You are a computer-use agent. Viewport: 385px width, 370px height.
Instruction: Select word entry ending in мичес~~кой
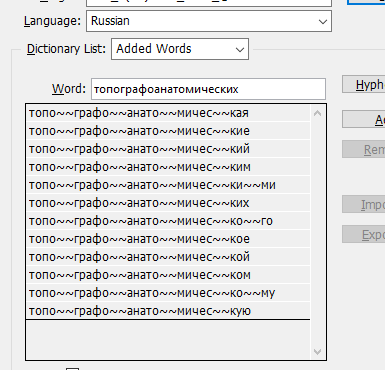coord(168,257)
